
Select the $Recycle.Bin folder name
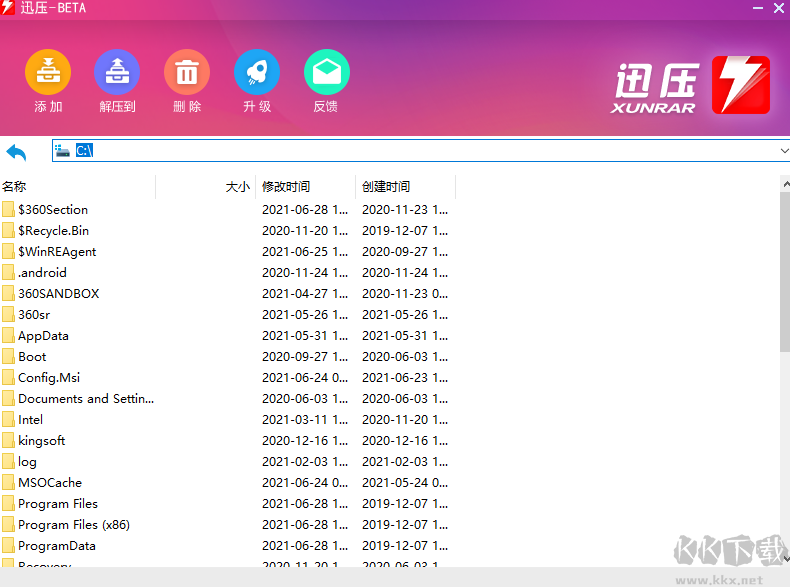click(x=53, y=230)
